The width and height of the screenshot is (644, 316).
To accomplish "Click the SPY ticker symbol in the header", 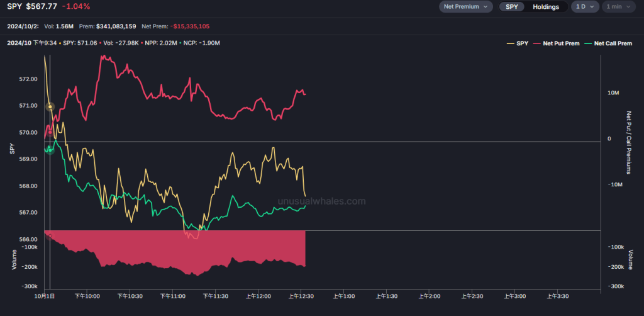I will pyautogui.click(x=14, y=6).
